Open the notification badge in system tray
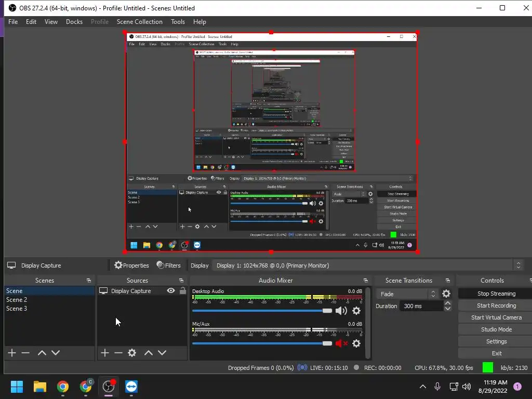This screenshot has height=399, width=532. [517, 387]
